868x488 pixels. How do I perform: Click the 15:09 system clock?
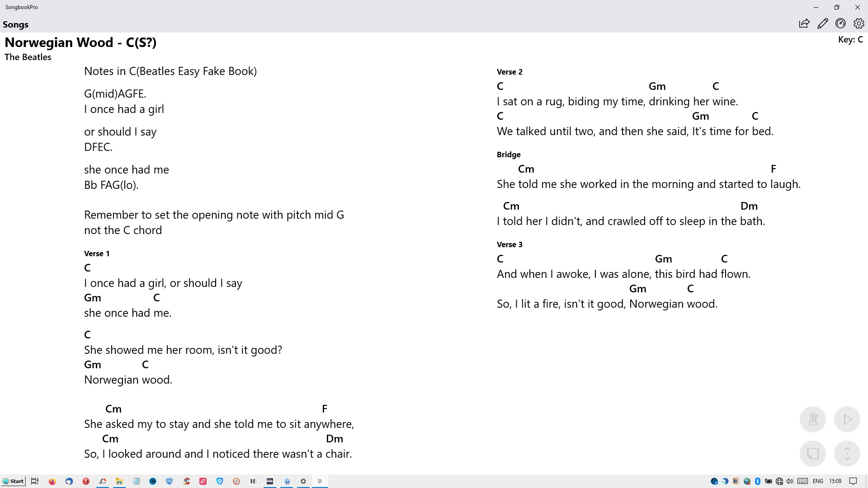coord(835,481)
